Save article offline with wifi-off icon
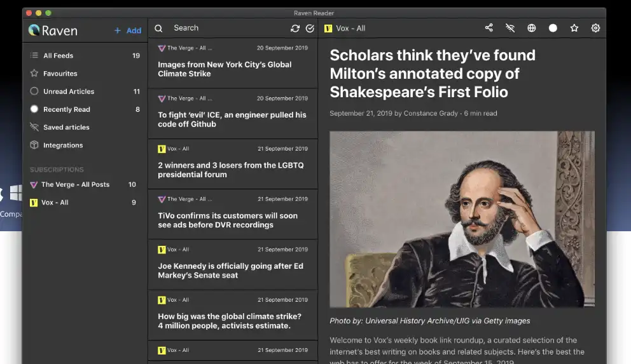 (510, 28)
